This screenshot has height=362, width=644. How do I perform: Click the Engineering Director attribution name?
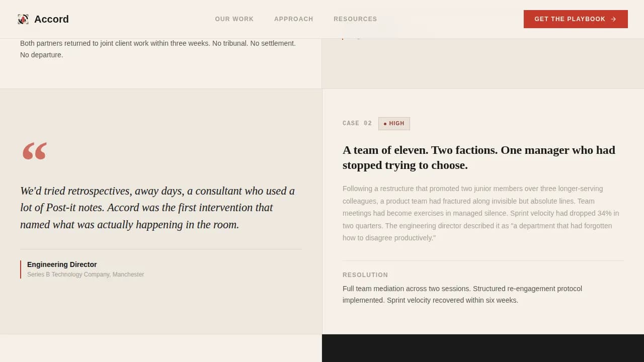62,264
